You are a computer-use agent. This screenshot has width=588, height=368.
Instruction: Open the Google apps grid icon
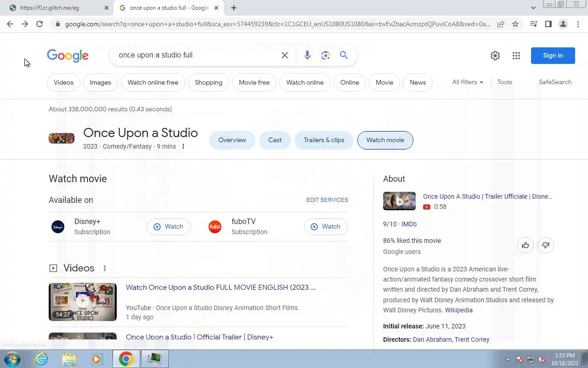(516, 56)
